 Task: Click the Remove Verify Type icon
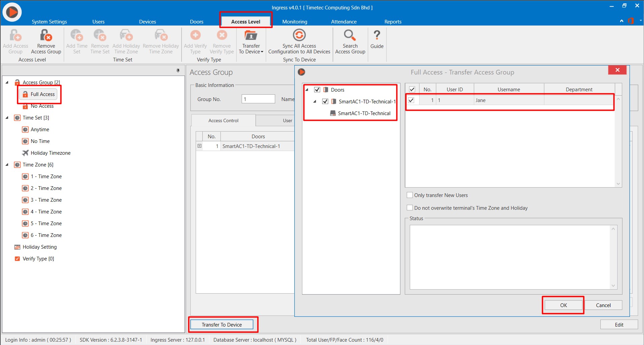222,35
